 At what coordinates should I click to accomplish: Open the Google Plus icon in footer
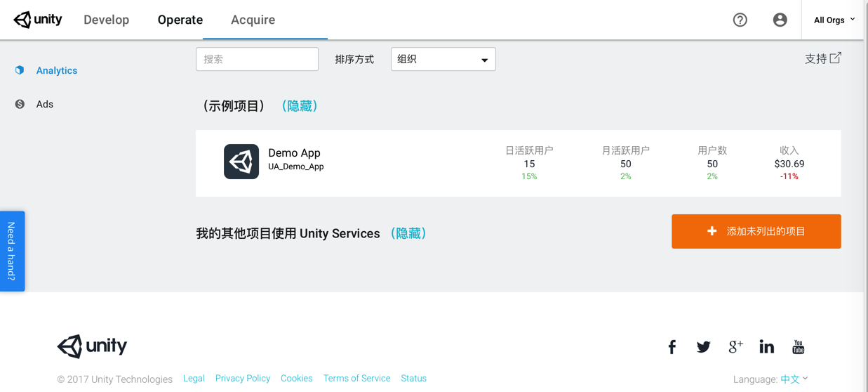(x=735, y=346)
